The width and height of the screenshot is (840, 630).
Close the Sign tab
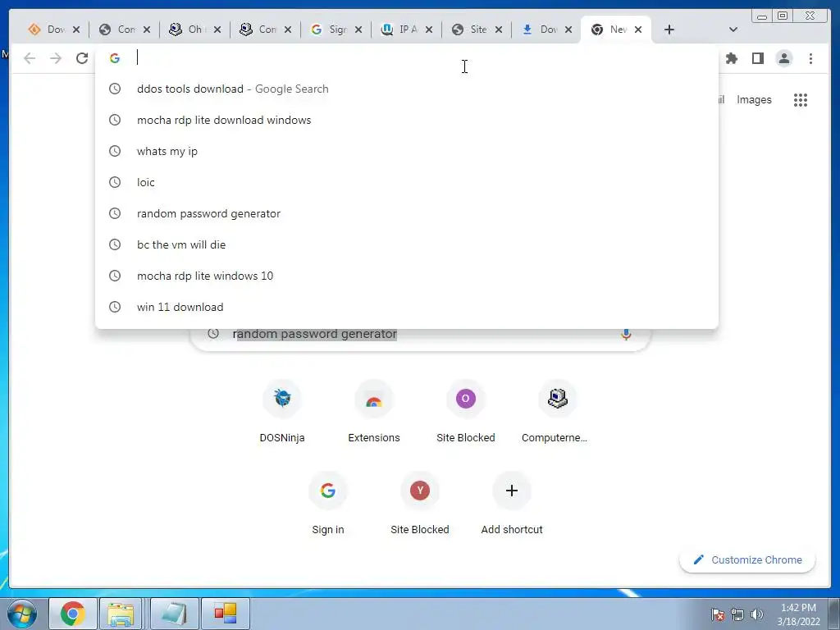(358, 30)
